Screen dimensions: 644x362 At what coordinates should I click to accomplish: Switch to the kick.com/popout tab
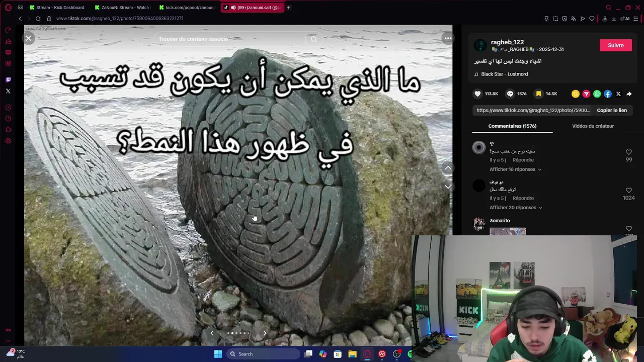186,8
